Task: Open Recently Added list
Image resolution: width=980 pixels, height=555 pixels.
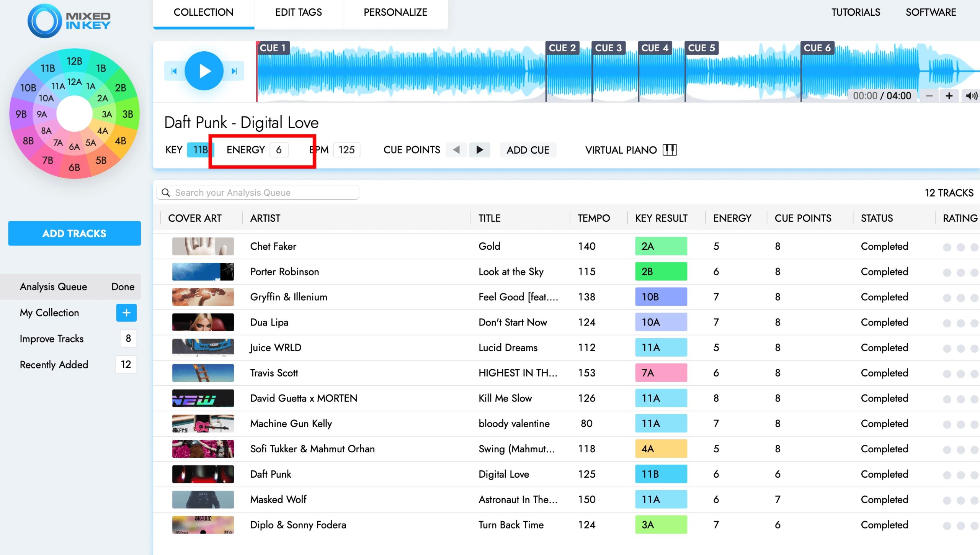Action: click(x=54, y=364)
